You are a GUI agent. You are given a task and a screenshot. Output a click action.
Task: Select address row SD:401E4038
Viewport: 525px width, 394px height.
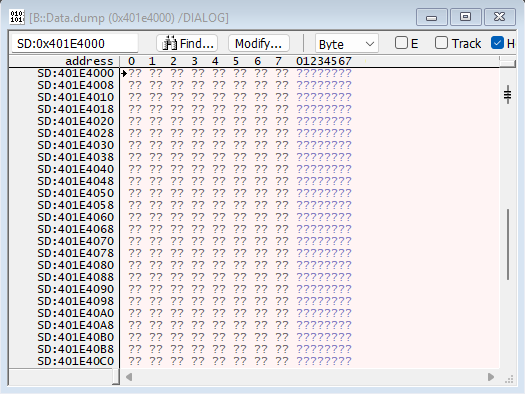[76, 157]
